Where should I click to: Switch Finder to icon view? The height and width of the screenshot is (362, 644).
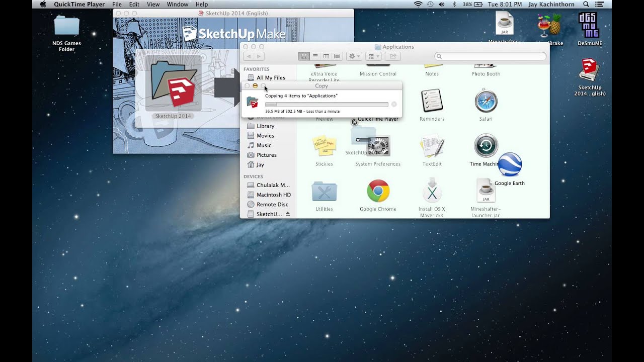tap(304, 56)
